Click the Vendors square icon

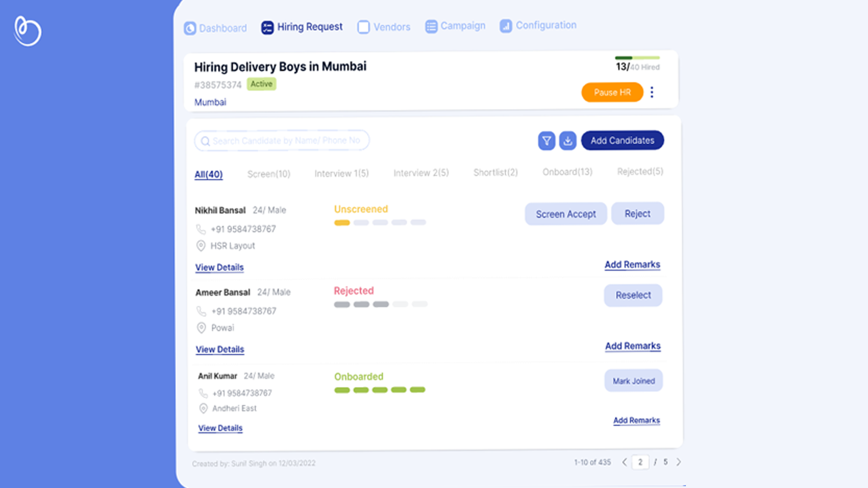[363, 27]
